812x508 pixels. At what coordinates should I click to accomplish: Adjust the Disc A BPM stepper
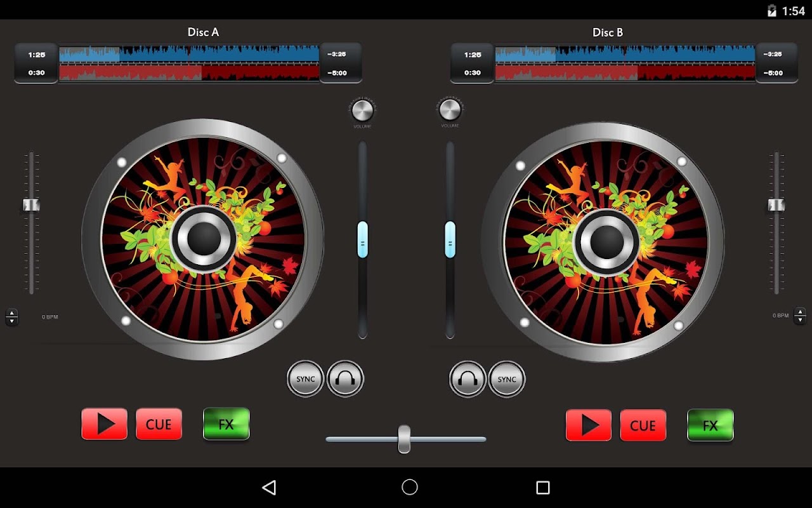[11, 317]
